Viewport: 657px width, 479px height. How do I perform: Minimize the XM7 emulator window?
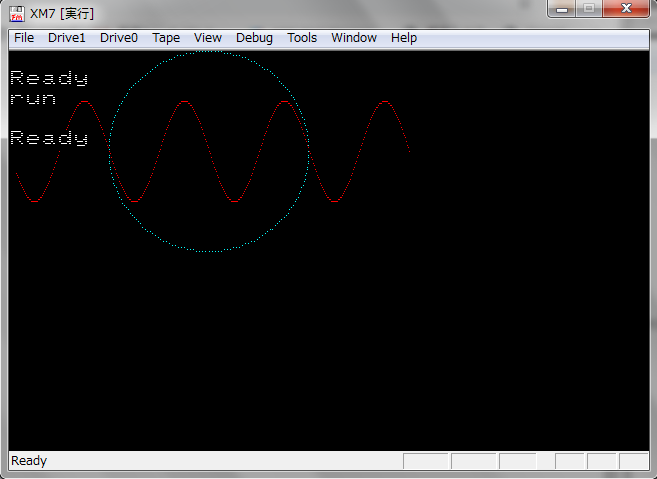click(x=563, y=9)
